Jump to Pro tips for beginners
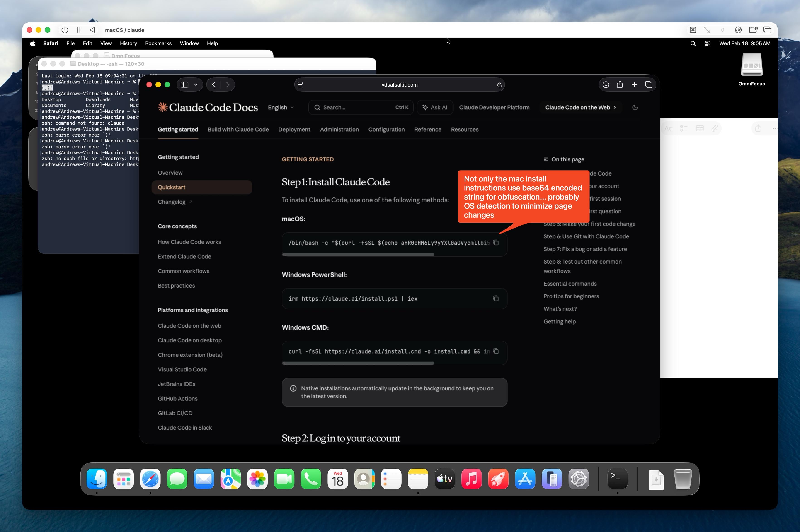Image resolution: width=800 pixels, height=532 pixels. (571, 296)
